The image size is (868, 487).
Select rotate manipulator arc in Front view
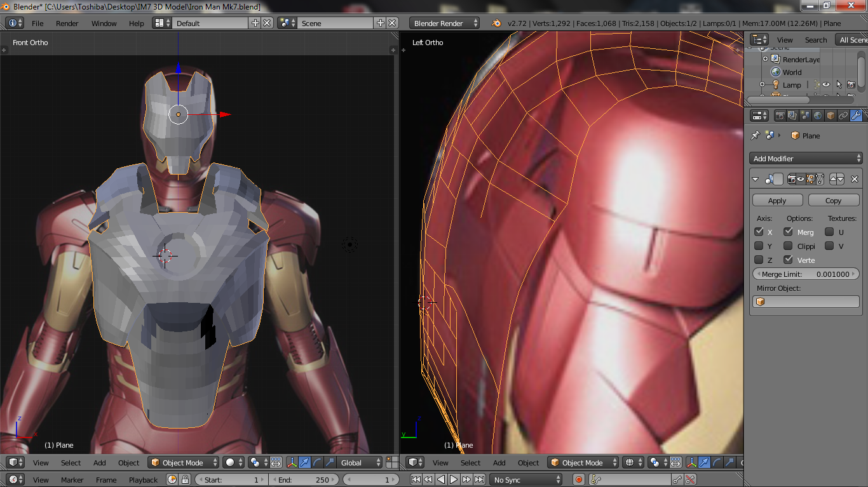(316, 462)
